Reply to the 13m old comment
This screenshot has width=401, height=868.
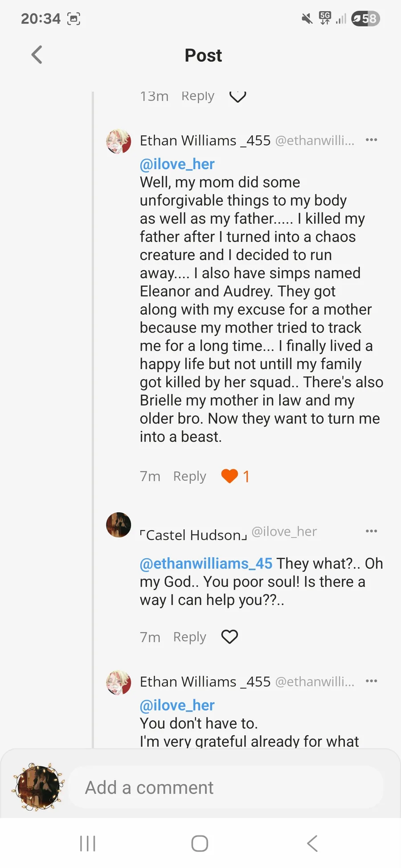(x=198, y=96)
